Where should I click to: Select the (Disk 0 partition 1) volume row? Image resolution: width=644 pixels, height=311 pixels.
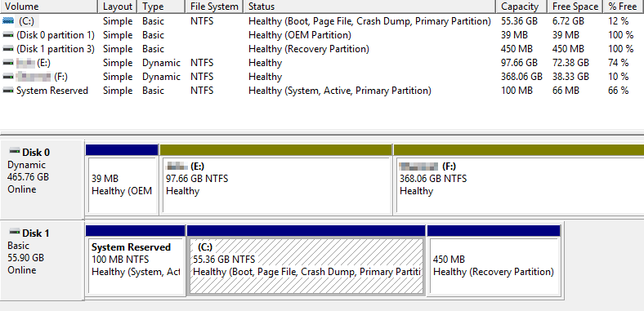(56, 35)
